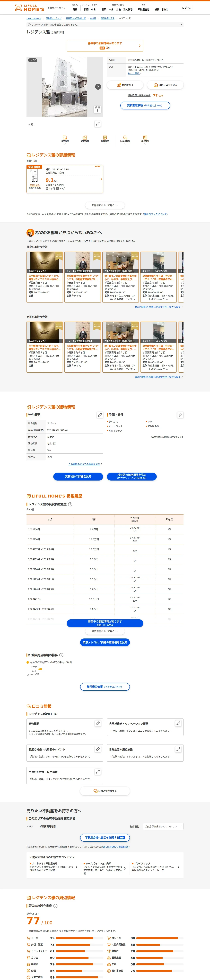210x980 pixels.
Task: Open 引越し in the top navigation
Action: tap(165, 9)
